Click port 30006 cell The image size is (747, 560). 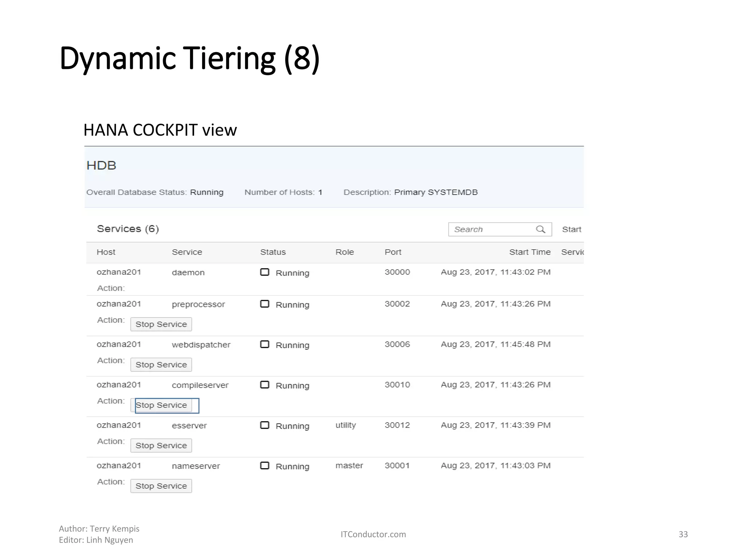tap(397, 344)
